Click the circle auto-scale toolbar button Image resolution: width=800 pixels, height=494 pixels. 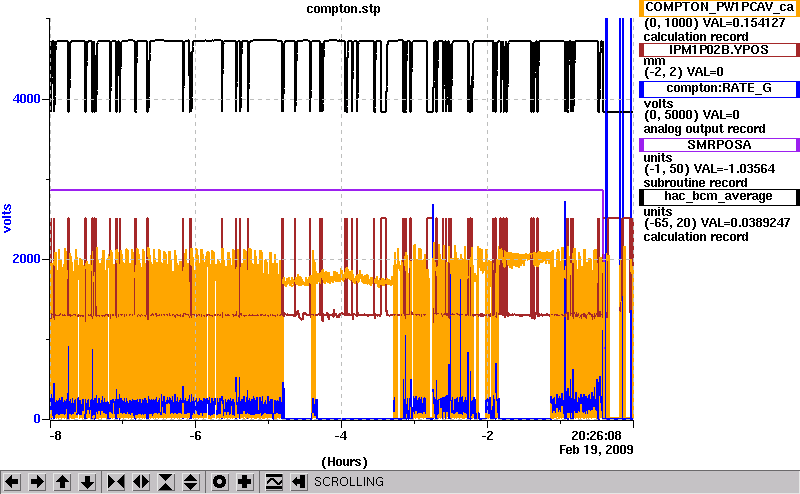[219, 482]
